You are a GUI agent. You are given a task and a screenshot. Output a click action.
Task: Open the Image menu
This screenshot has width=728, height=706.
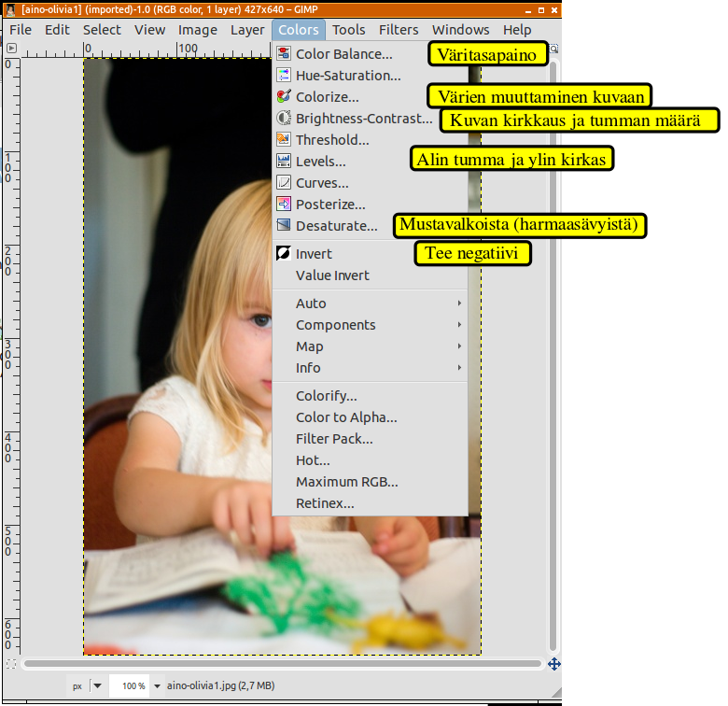coord(197,30)
